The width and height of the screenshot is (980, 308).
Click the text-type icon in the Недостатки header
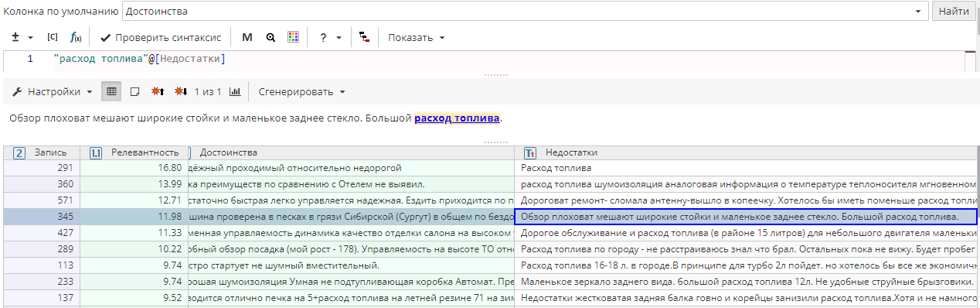click(531, 153)
